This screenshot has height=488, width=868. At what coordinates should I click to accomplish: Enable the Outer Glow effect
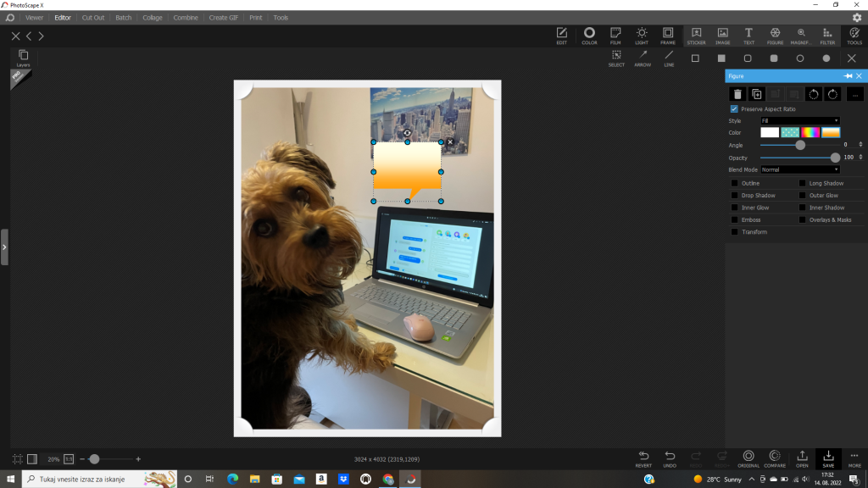[x=802, y=196]
